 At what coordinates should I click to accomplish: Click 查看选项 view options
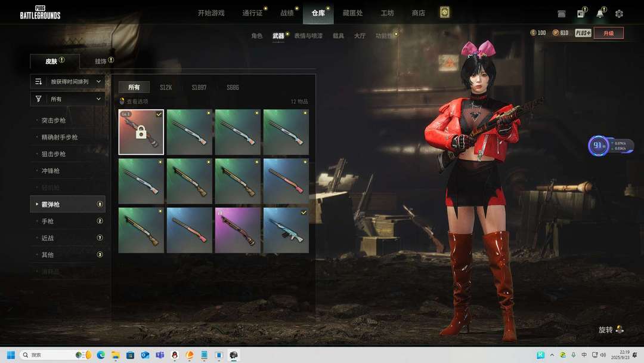click(x=137, y=101)
